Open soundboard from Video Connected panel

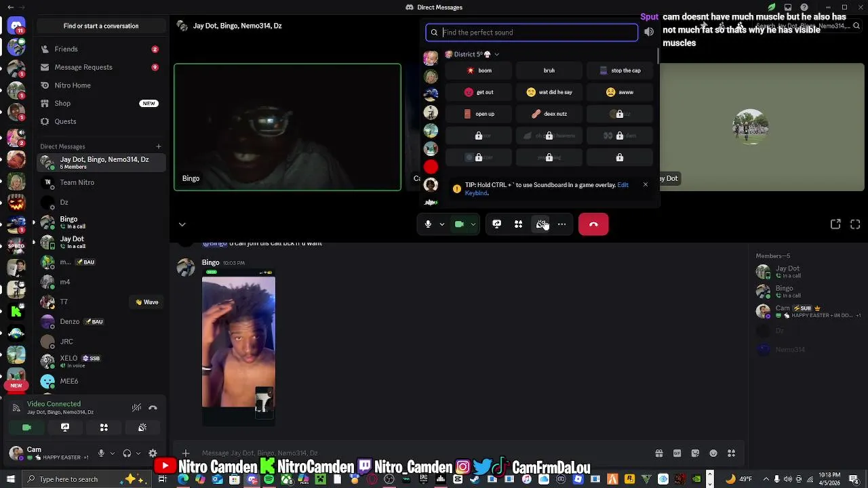tap(142, 428)
